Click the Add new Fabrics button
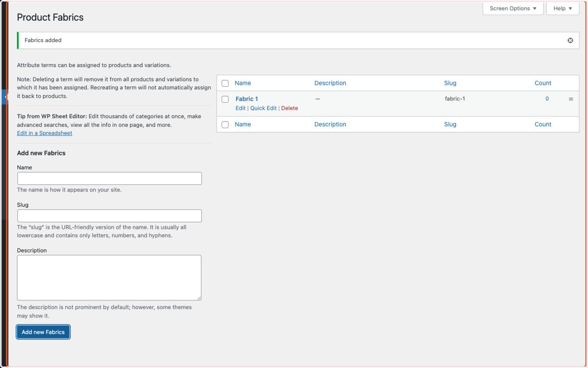This screenshot has width=588, height=368. (x=43, y=332)
